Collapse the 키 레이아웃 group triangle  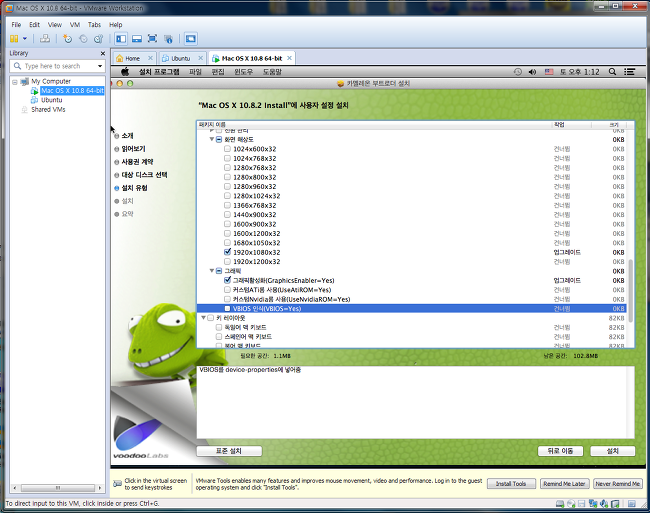coord(204,318)
